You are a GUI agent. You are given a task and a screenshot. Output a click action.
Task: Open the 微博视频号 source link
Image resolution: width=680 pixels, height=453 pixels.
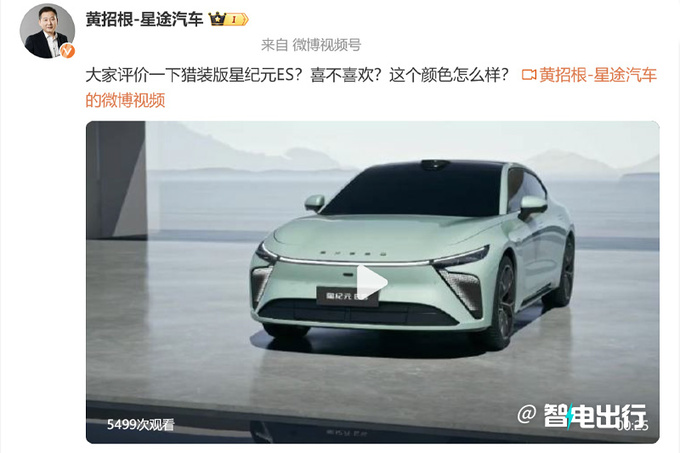[327, 45]
